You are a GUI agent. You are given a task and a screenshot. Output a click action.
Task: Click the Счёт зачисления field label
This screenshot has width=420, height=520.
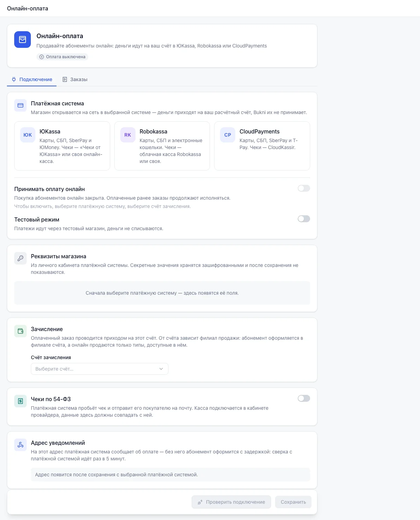point(51,357)
